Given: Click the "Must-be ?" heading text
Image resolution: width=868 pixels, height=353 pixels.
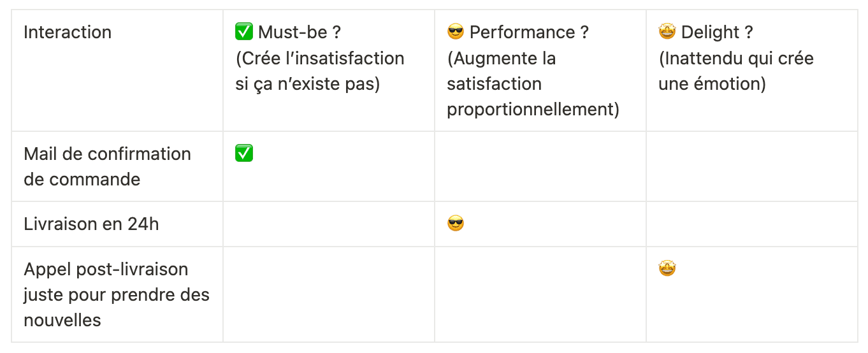Looking at the screenshot, I should (300, 32).
